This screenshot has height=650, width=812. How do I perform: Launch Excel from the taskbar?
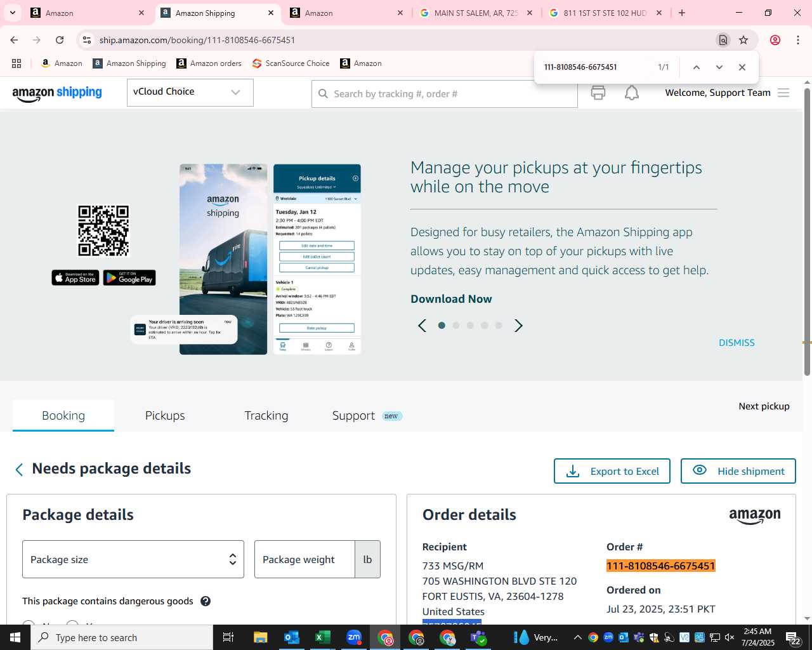[x=323, y=637]
